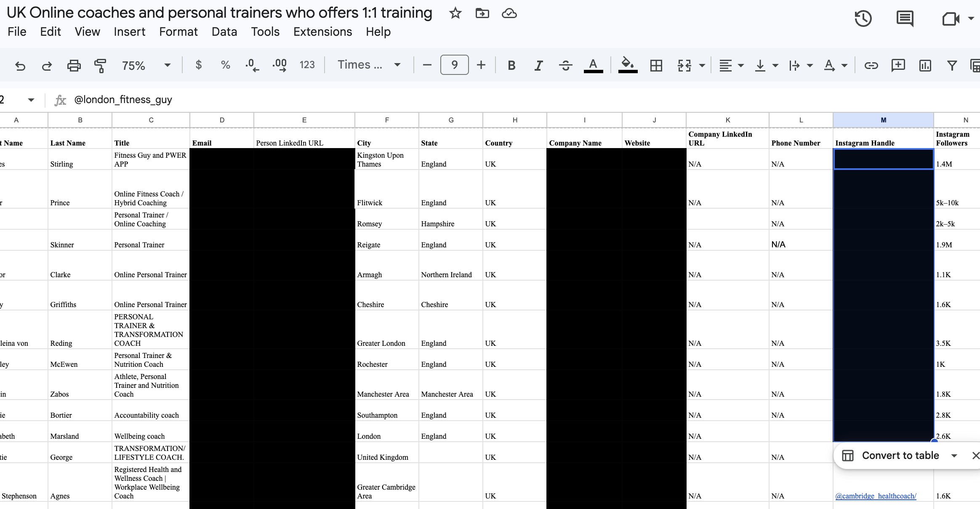Toggle bold formatting
Screen dimensions: 980x509
(x=511, y=65)
